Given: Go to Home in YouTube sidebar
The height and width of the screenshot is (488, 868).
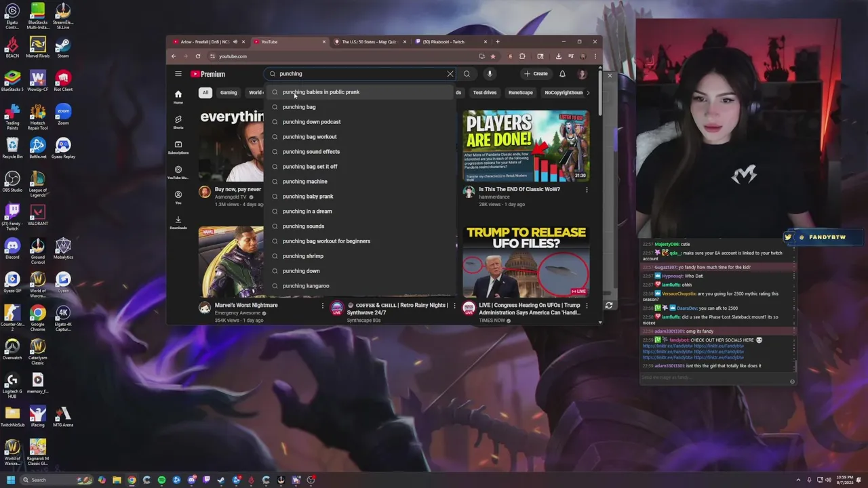Looking at the screenshot, I should coord(178,97).
